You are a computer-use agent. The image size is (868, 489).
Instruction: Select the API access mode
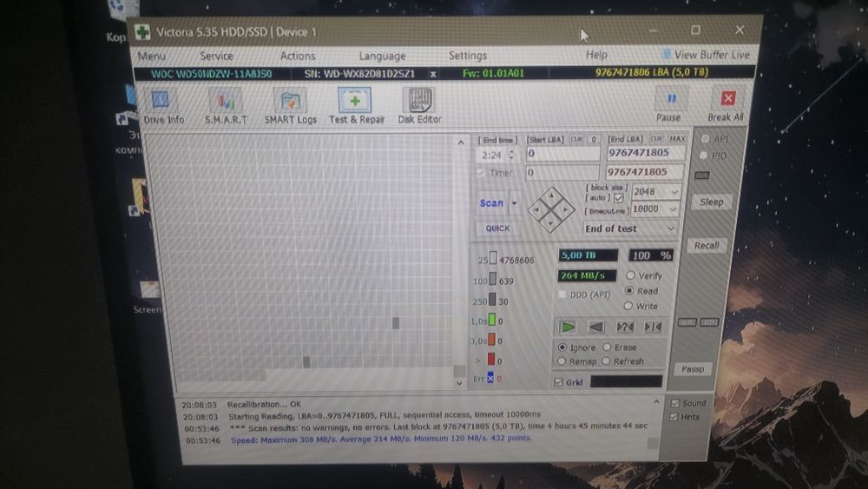706,138
